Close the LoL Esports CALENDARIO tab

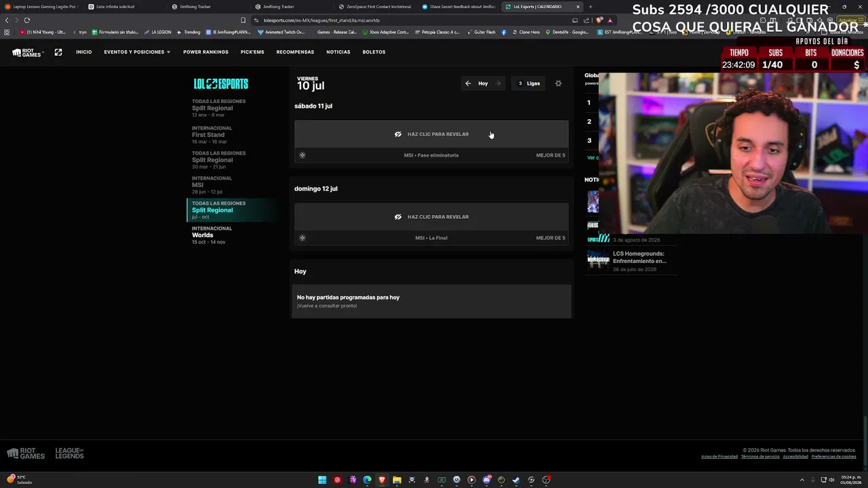coord(578,7)
